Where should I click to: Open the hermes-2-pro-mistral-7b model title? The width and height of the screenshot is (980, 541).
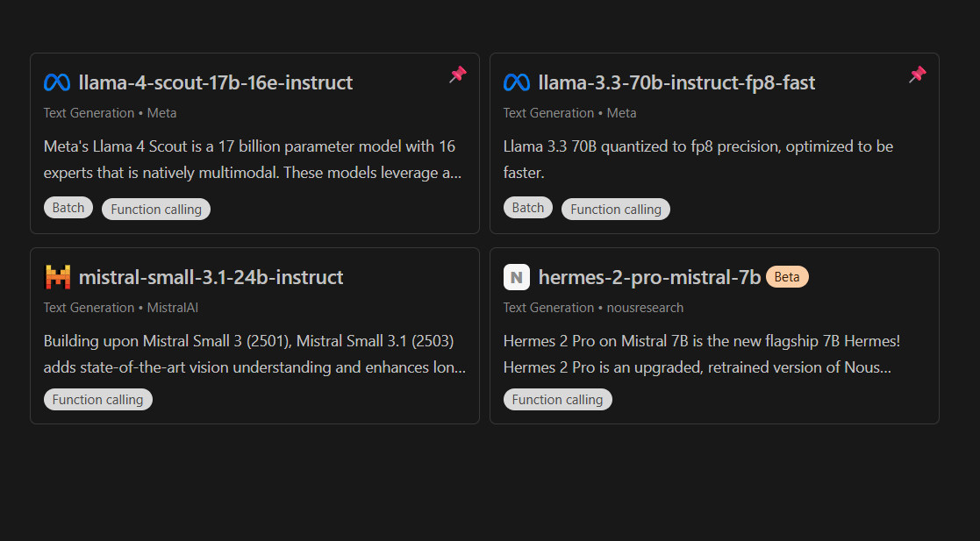pos(649,277)
